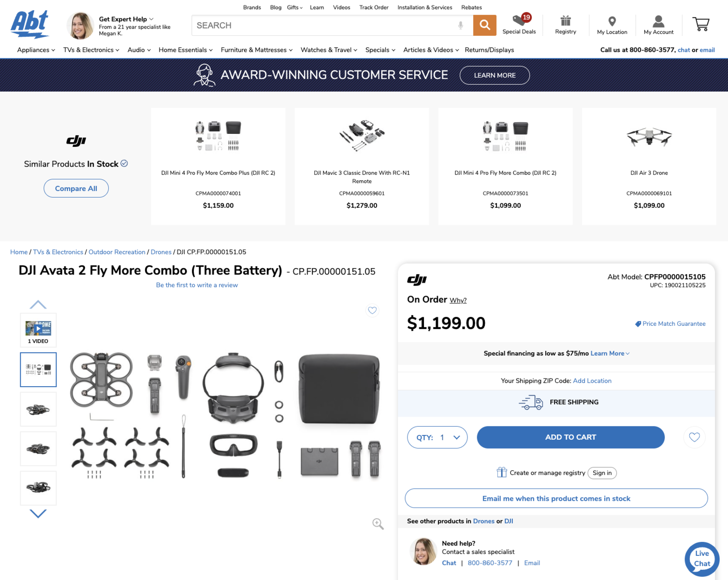Click sales specialist photo near Need help
Screen dimensions: 728x580
click(x=423, y=551)
